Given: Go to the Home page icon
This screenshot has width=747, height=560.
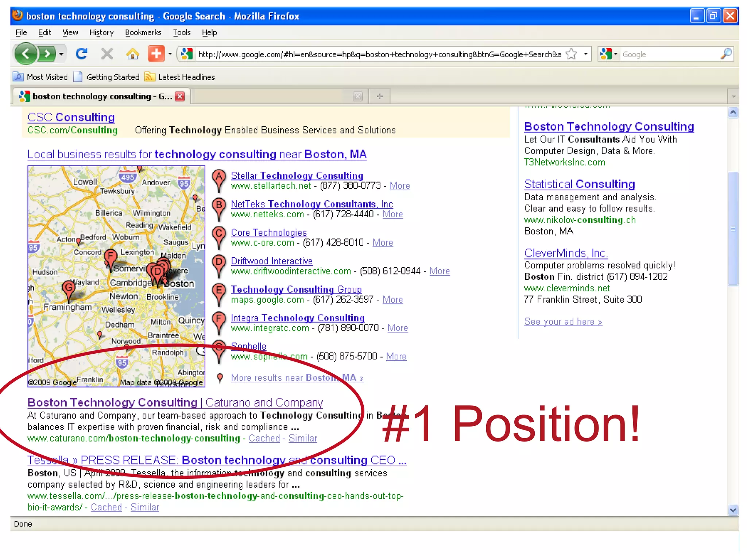Looking at the screenshot, I should (132, 54).
